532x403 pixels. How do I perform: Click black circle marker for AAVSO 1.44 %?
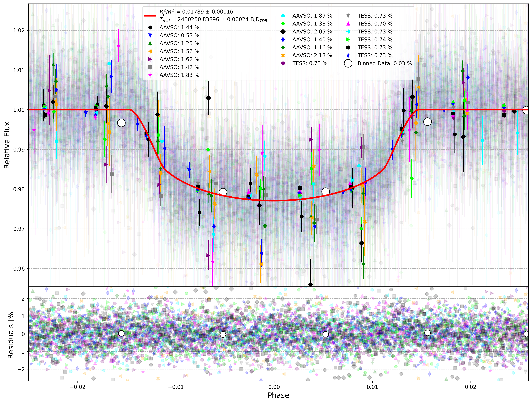pyautogui.click(x=150, y=27)
